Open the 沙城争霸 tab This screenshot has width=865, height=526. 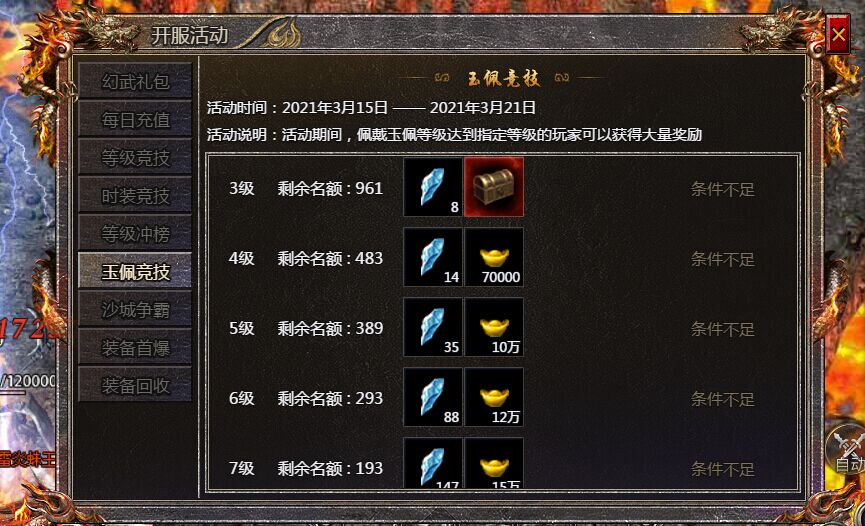[135, 310]
